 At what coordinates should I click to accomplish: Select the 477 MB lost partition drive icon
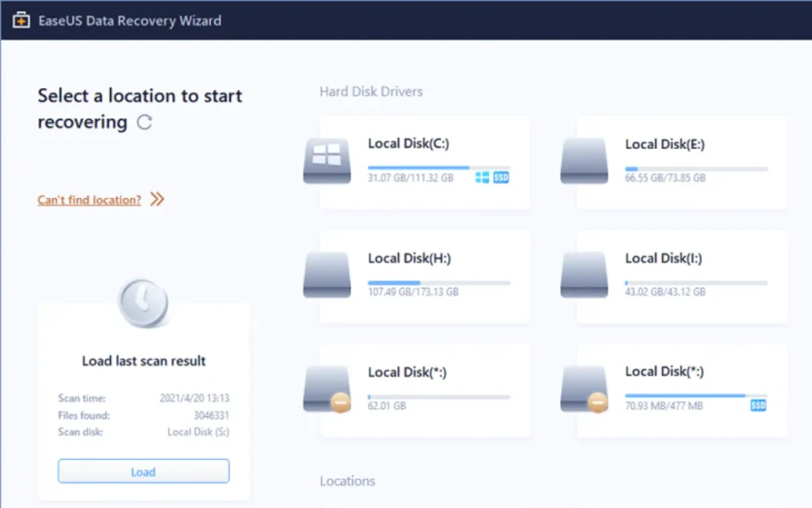[584, 389]
